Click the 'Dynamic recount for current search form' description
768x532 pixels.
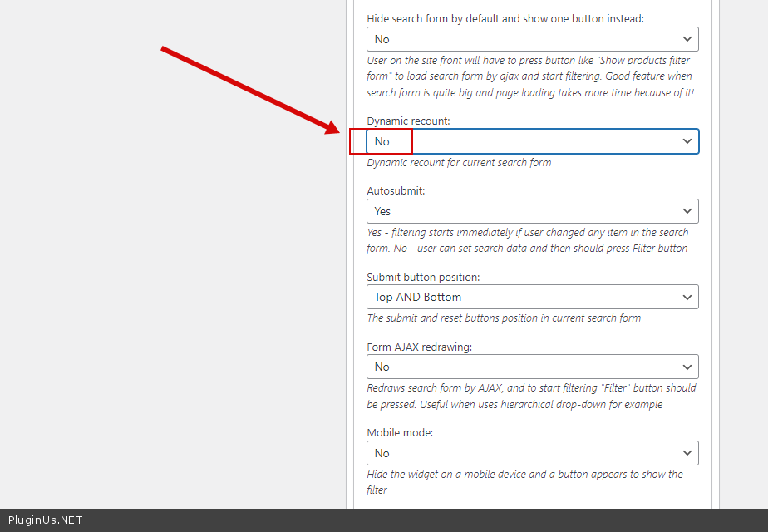(x=459, y=163)
